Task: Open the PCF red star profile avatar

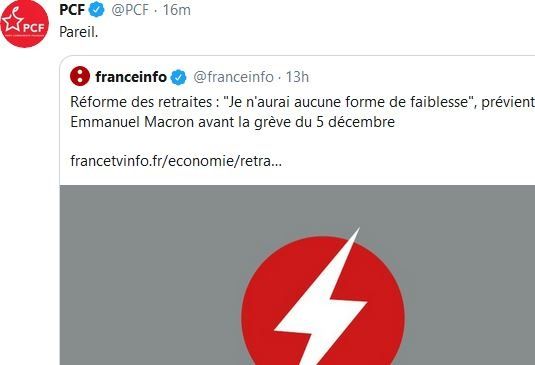Action: (25, 23)
